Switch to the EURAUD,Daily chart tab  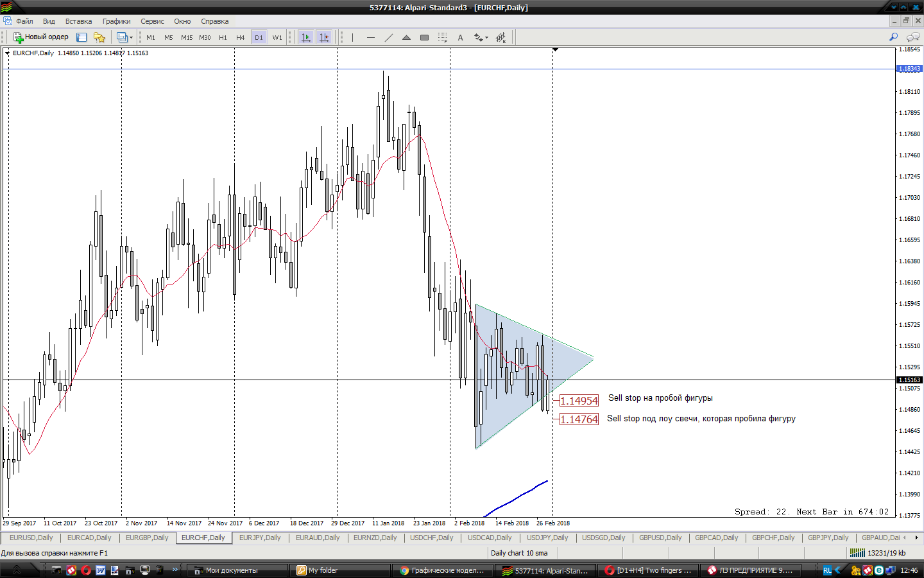click(x=318, y=538)
